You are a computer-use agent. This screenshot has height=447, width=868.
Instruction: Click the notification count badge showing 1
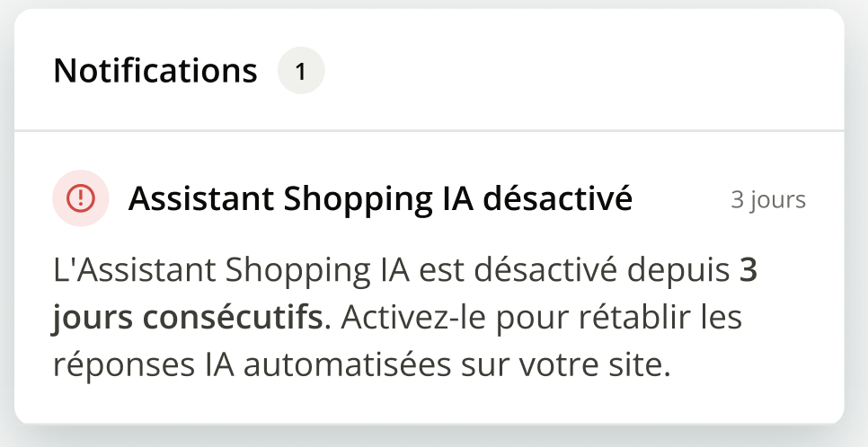point(301,71)
